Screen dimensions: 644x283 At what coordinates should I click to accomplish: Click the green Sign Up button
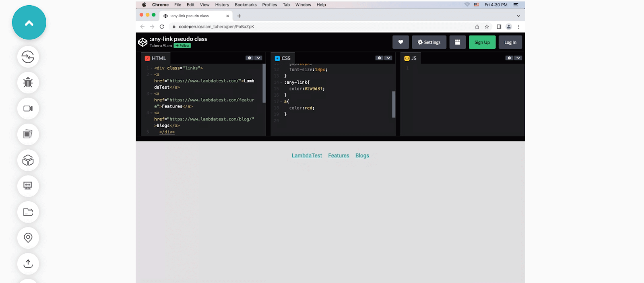482,42
